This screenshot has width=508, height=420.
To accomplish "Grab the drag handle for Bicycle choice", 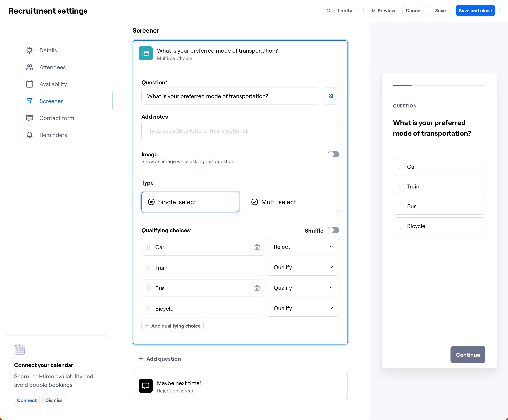I will pyautogui.click(x=149, y=308).
